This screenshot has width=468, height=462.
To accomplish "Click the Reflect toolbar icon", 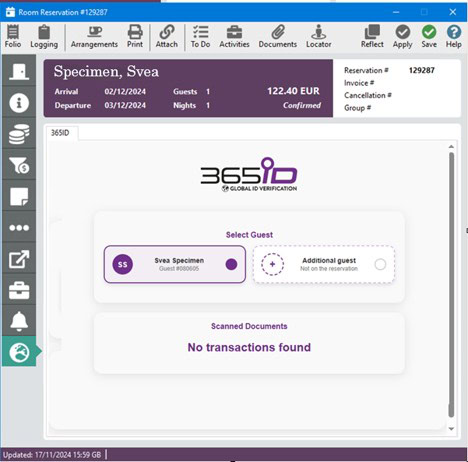I will pyautogui.click(x=372, y=36).
